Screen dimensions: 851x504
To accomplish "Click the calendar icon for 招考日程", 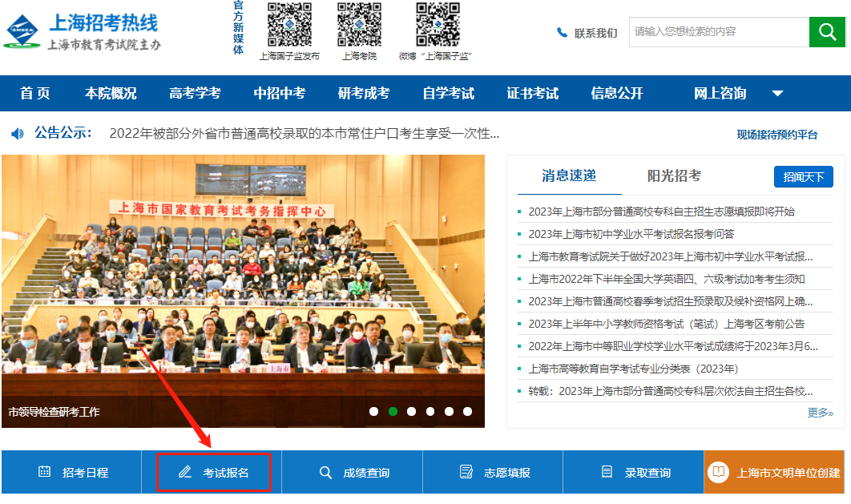I will (x=45, y=472).
